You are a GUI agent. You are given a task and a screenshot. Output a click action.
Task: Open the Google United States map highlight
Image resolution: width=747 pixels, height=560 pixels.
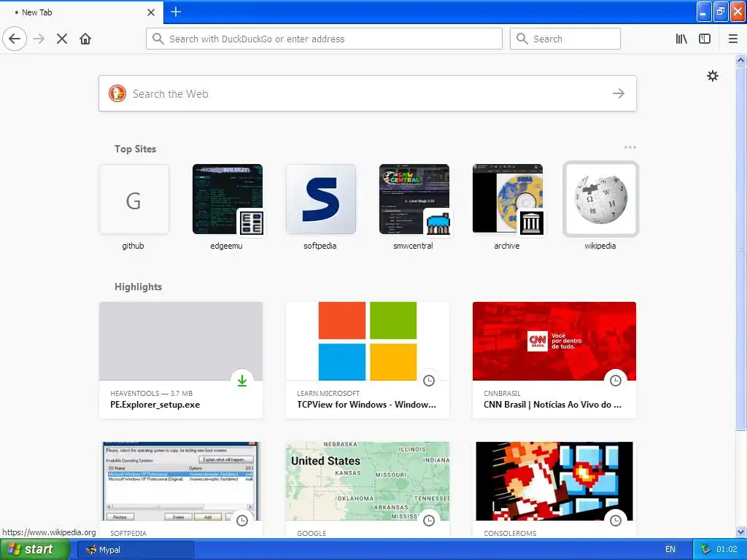pos(368,481)
